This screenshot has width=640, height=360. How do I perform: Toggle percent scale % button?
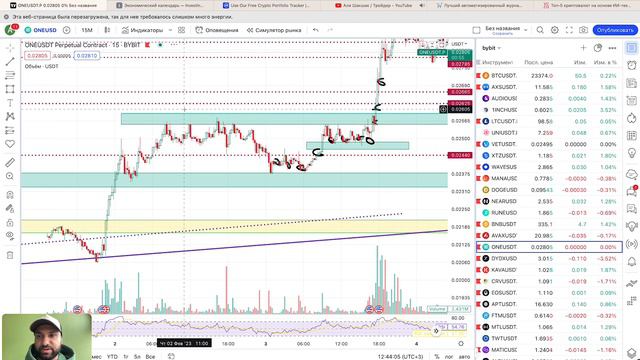coord(437,357)
